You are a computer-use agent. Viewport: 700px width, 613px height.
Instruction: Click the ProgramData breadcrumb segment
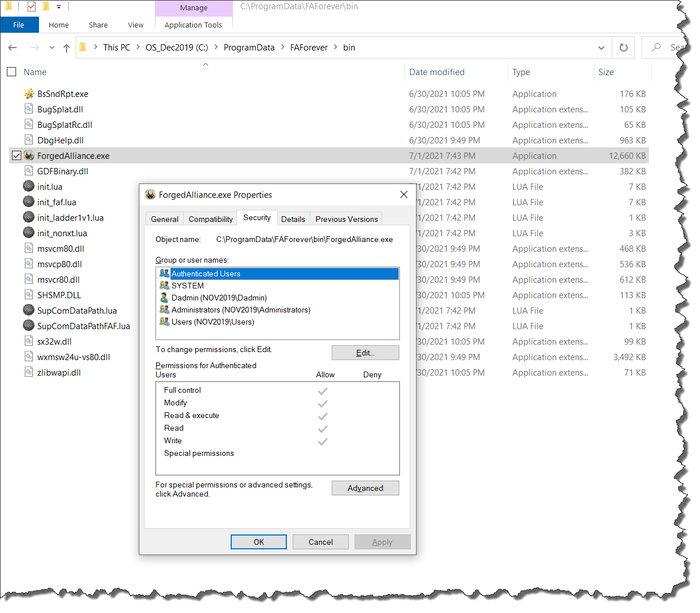(249, 48)
